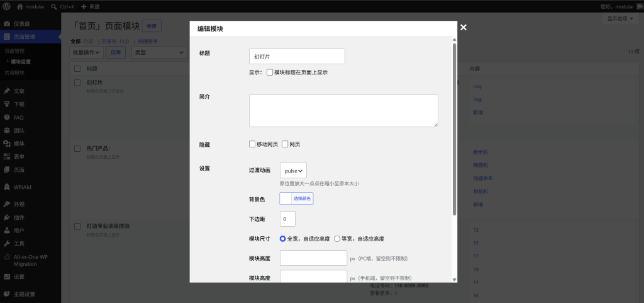Viewport: 644px width, 303px height.
Task: Click the 页面 pages icon
Action: pos(6,170)
